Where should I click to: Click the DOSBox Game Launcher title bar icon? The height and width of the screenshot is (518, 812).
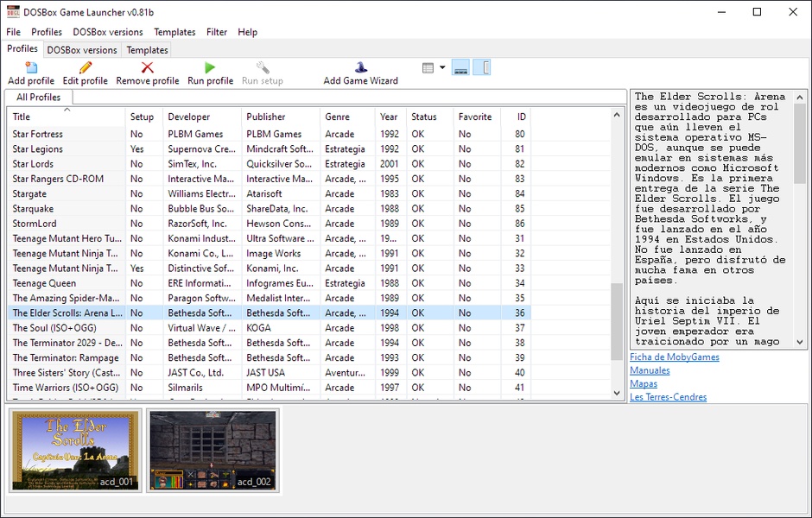[x=11, y=12]
